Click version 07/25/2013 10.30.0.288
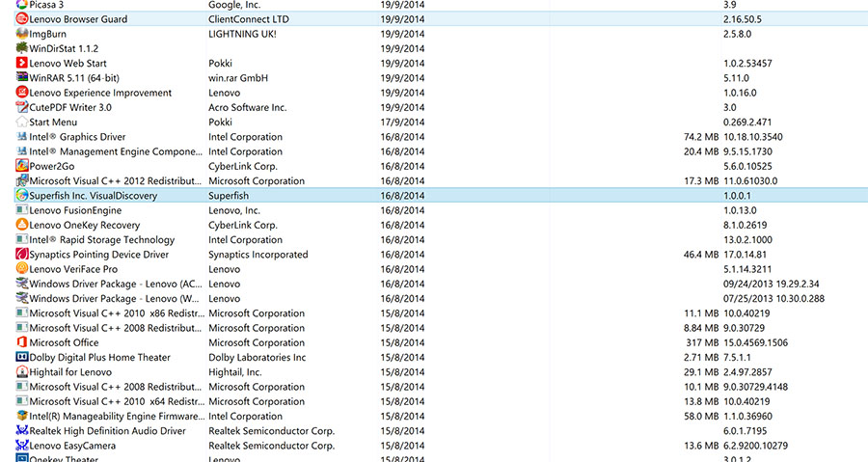 coord(773,299)
